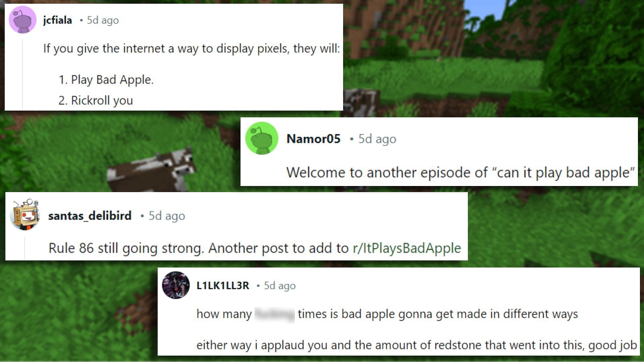Visit Namor05's user profile
The image size is (644, 362).
(313, 139)
